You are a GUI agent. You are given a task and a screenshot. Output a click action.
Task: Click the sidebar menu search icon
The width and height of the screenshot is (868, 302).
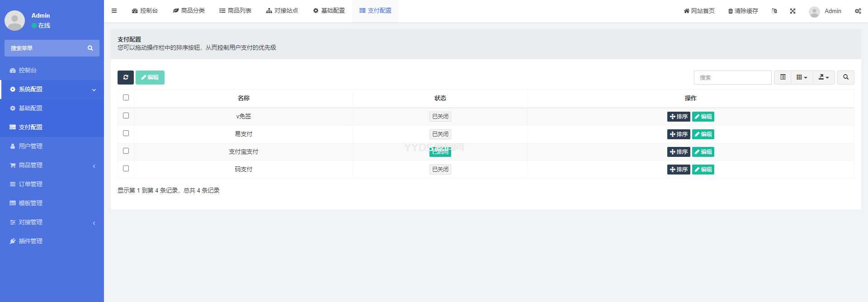(x=90, y=48)
